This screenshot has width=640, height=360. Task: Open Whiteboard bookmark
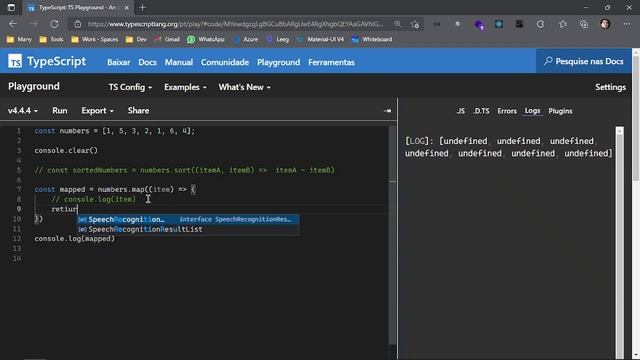(x=372, y=39)
